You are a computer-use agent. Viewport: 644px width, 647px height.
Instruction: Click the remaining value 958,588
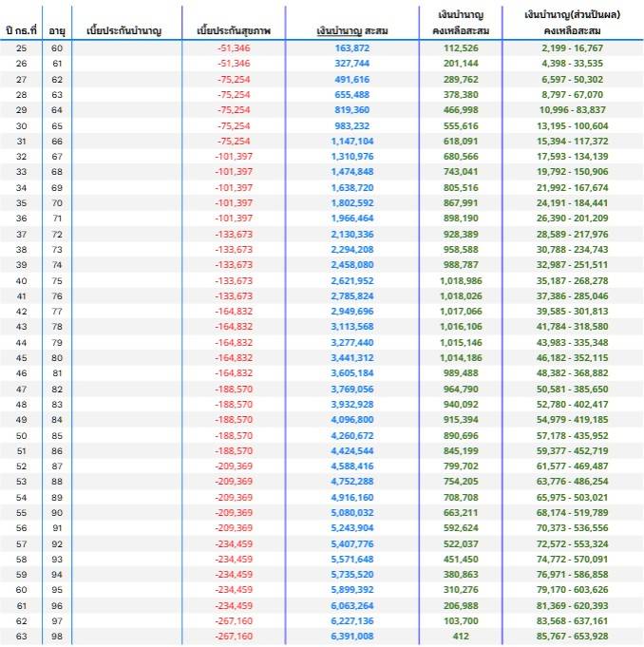pos(461,250)
